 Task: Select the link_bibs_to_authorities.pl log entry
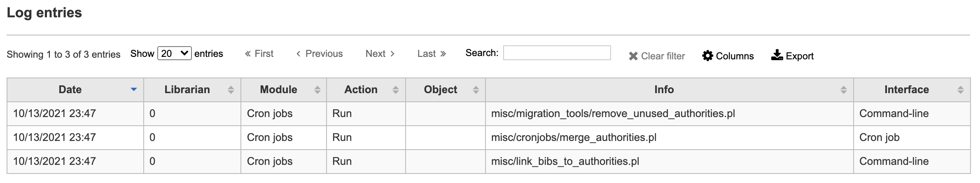coord(565,161)
